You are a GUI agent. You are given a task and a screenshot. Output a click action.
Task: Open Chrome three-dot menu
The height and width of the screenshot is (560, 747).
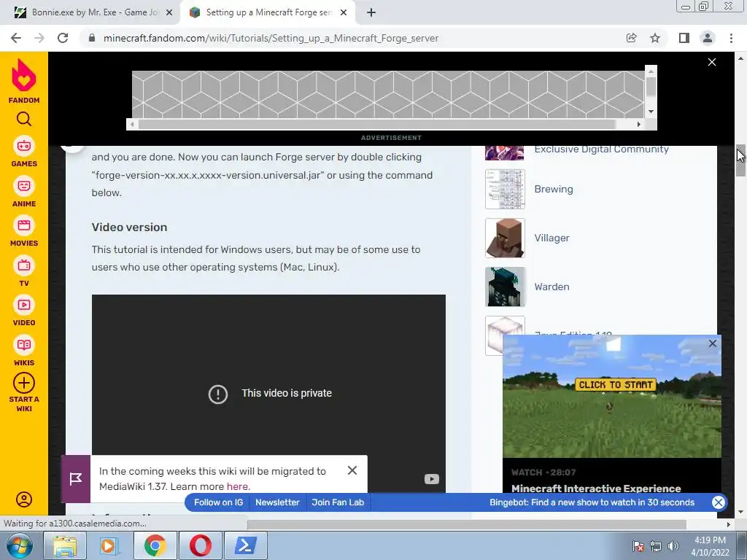click(731, 38)
